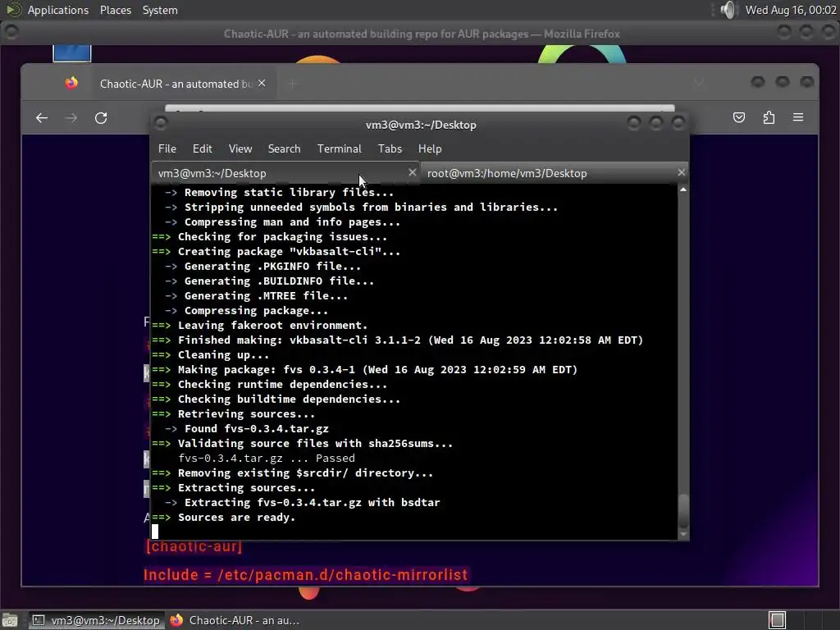Click the Firefox forward arrow

point(71,118)
